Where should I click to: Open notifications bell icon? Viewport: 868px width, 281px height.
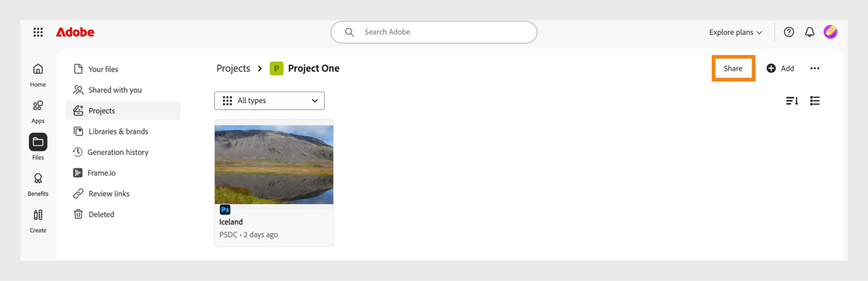coord(810,32)
